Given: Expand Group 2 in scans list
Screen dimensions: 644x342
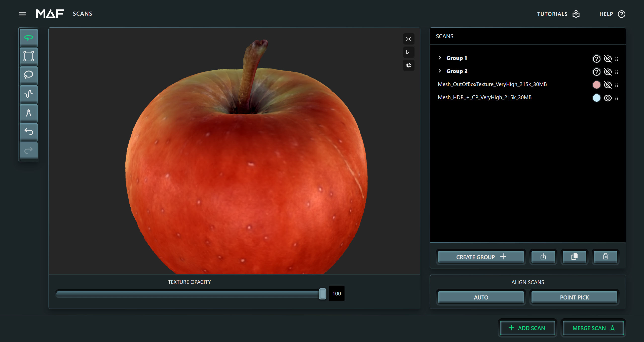Looking at the screenshot, I should point(440,71).
